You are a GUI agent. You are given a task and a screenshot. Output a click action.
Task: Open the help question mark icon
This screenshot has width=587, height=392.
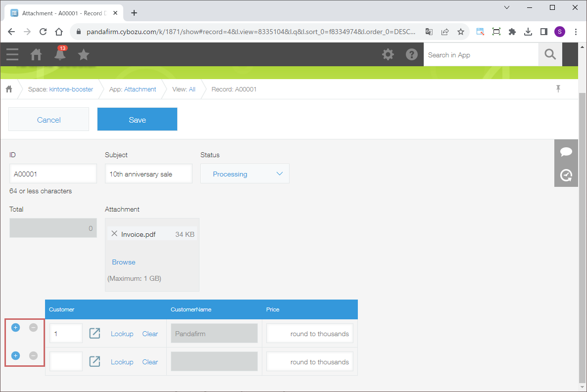click(412, 54)
